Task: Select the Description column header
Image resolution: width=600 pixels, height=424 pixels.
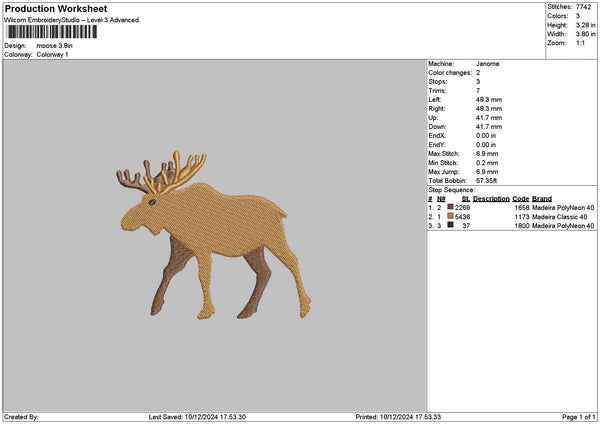Action: pyautogui.click(x=491, y=198)
